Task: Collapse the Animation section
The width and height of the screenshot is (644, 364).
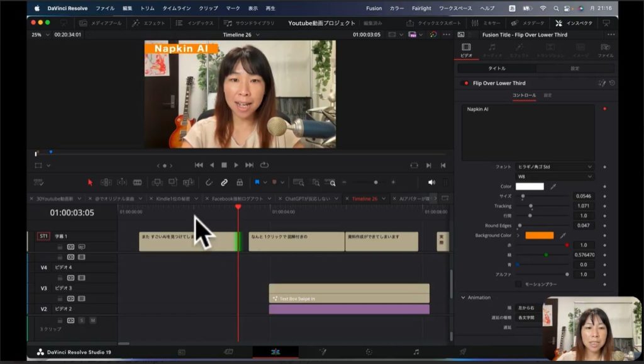Action: (464, 297)
